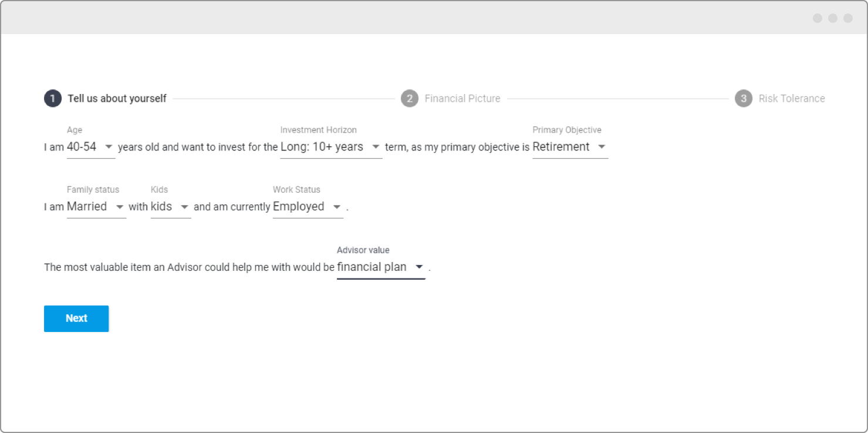Click the step 1 circle icon
Image resolution: width=868 pixels, height=433 pixels.
point(53,99)
